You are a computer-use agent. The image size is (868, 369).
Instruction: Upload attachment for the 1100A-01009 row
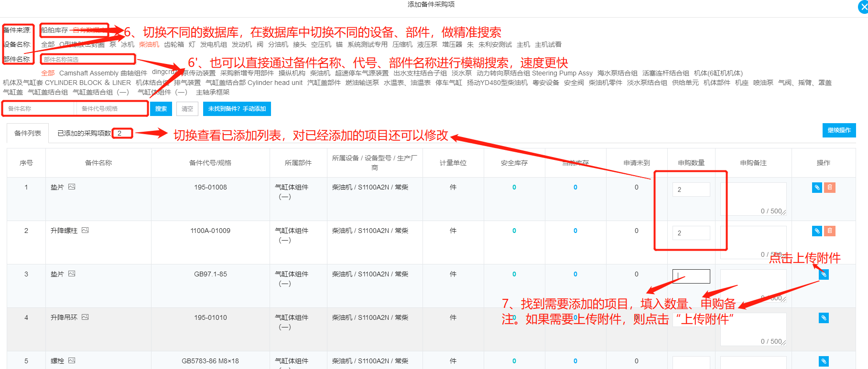(817, 231)
